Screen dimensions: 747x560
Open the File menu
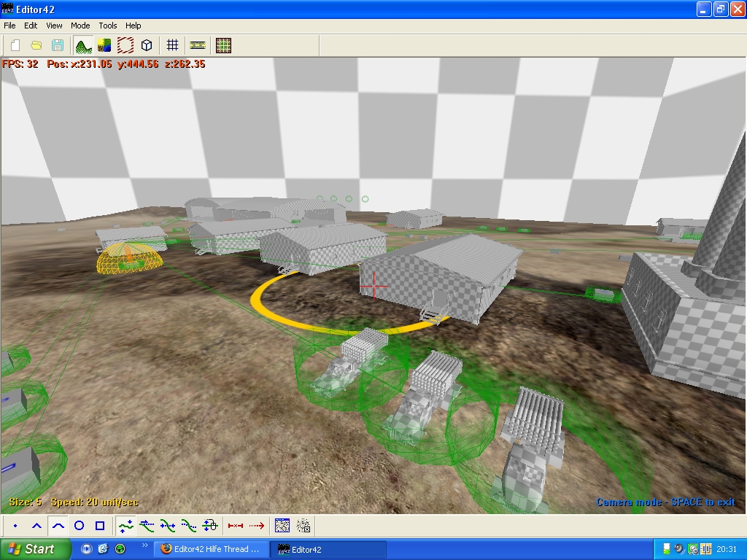(9, 26)
